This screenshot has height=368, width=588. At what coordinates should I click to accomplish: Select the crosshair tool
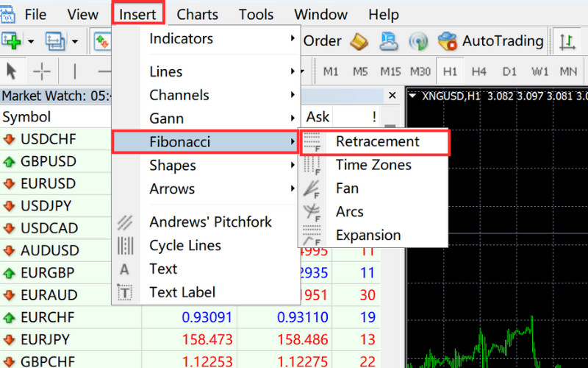43,71
